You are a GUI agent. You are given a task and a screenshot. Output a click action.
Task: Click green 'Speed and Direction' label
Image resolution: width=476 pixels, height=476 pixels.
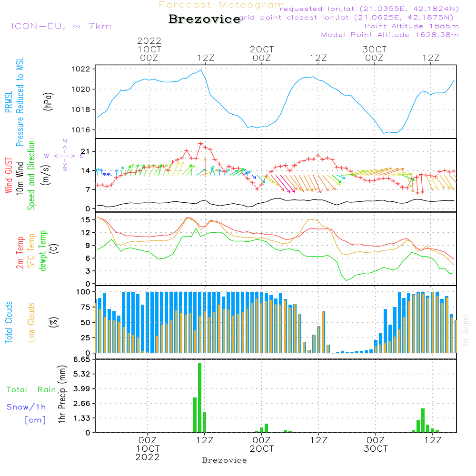[31, 175]
